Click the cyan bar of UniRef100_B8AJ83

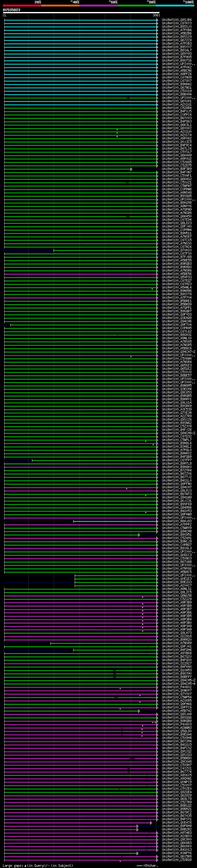tap(115, 521)
